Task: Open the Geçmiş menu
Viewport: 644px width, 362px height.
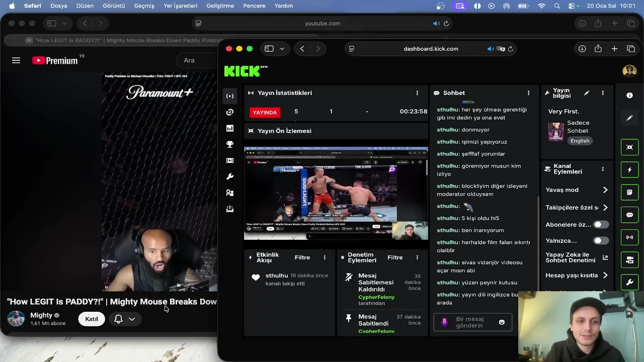Action: click(144, 6)
